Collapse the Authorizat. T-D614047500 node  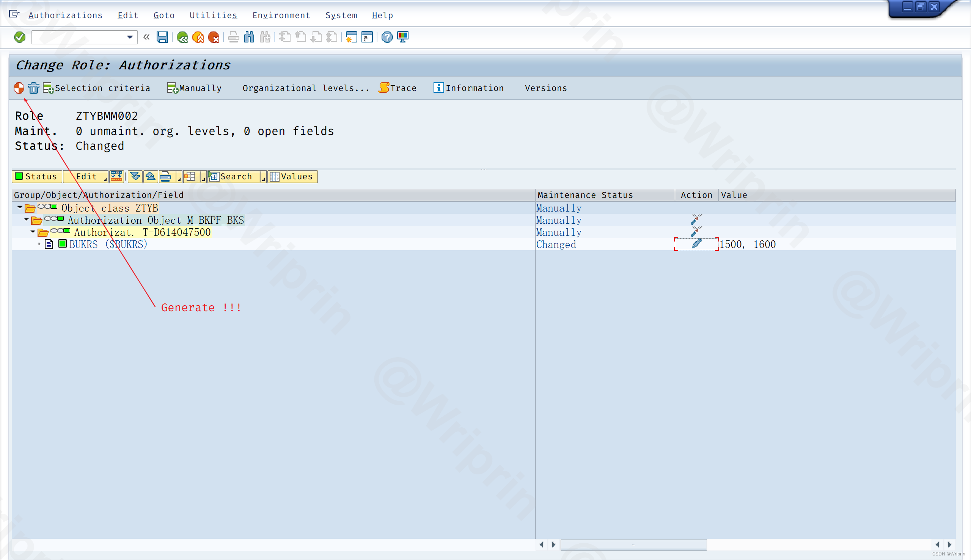pos(33,232)
